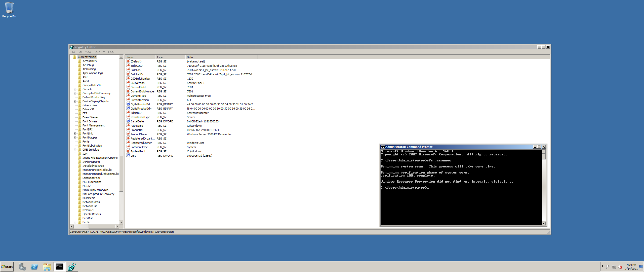Select the CSDVersion string value icon
This screenshot has width=644, height=272.
pos(128,83)
